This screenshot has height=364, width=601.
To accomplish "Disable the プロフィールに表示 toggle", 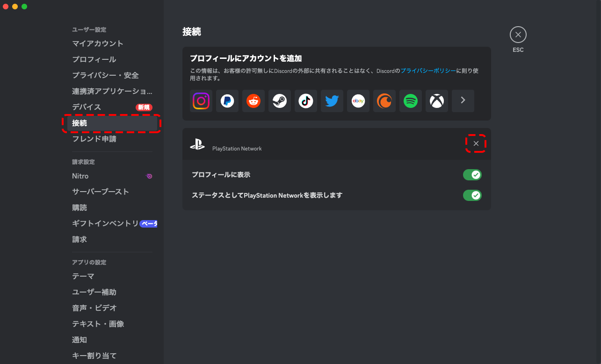I will [472, 175].
